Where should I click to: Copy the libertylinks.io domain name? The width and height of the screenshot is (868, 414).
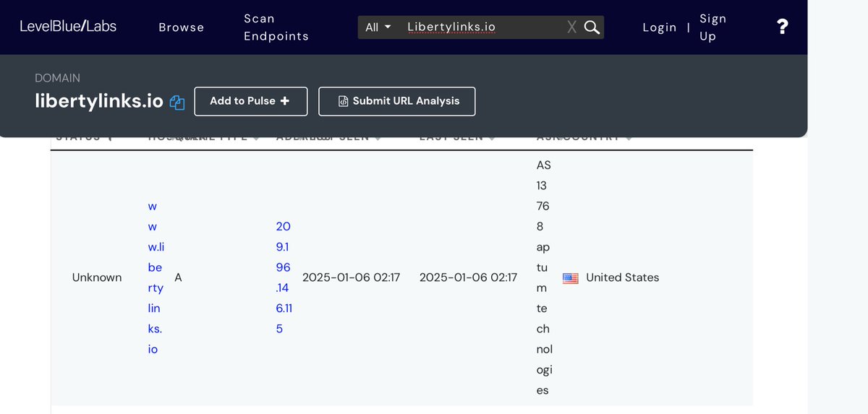(177, 103)
